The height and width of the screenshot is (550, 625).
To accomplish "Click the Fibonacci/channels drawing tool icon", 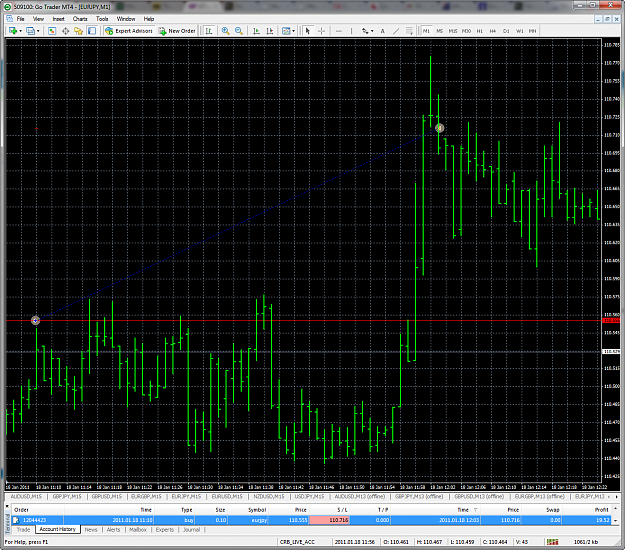I will tap(365, 31).
